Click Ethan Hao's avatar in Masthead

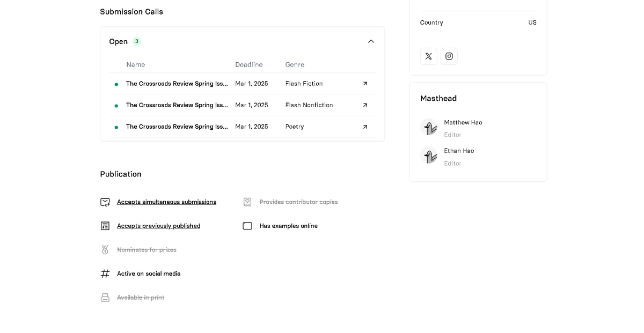pyautogui.click(x=429, y=156)
